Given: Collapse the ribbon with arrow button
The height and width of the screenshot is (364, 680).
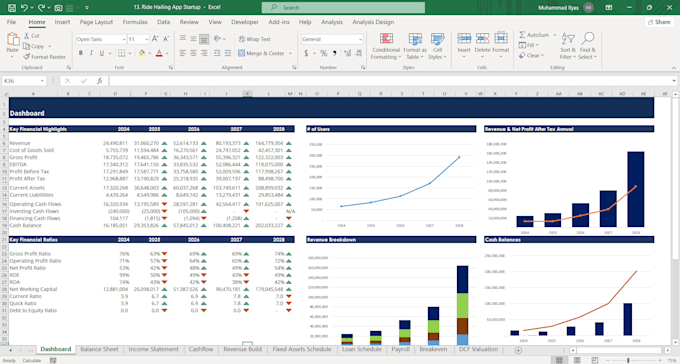Looking at the screenshot, I should [673, 68].
